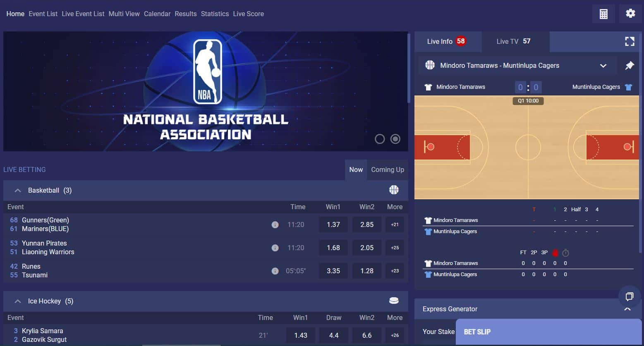Open info for Gunners(Green) vs Mariners(BLUE)
Image resolution: width=644 pixels, height=346 pixels.
tap(275, 224)
